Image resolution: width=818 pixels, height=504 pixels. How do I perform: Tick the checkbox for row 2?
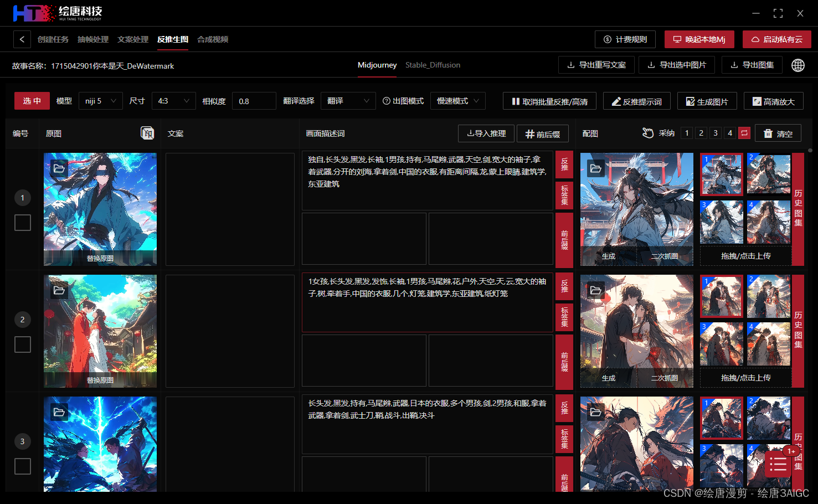click(23, 344)
